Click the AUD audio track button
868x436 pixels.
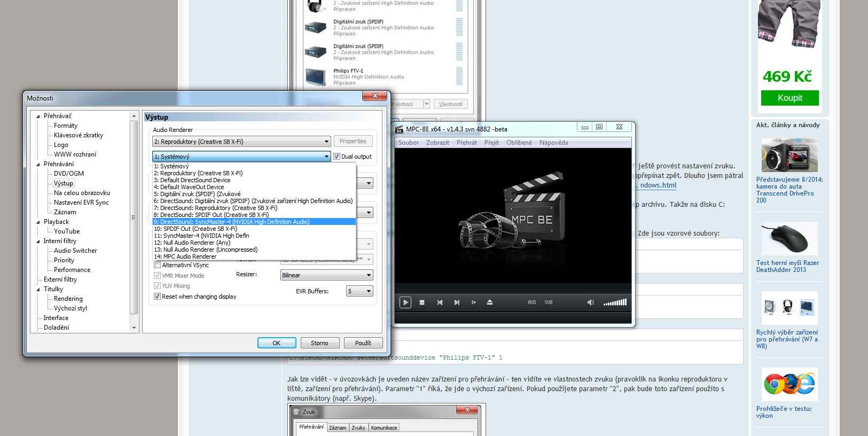click(531, 302)
